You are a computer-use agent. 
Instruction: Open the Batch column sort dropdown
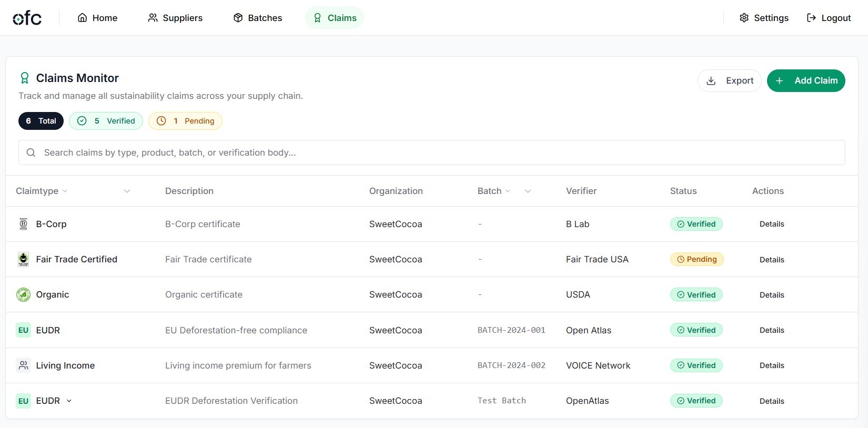(528, 191)
